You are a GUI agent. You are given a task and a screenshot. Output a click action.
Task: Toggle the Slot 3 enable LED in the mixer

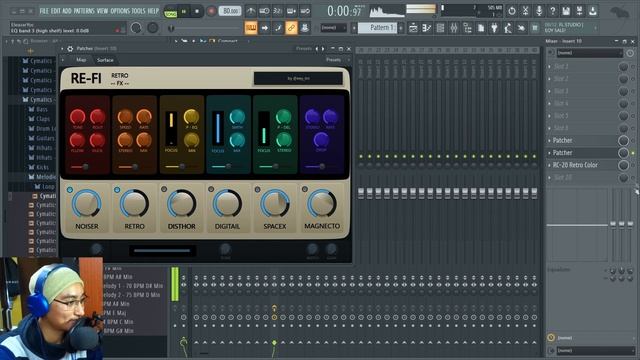tap(633, 91)
